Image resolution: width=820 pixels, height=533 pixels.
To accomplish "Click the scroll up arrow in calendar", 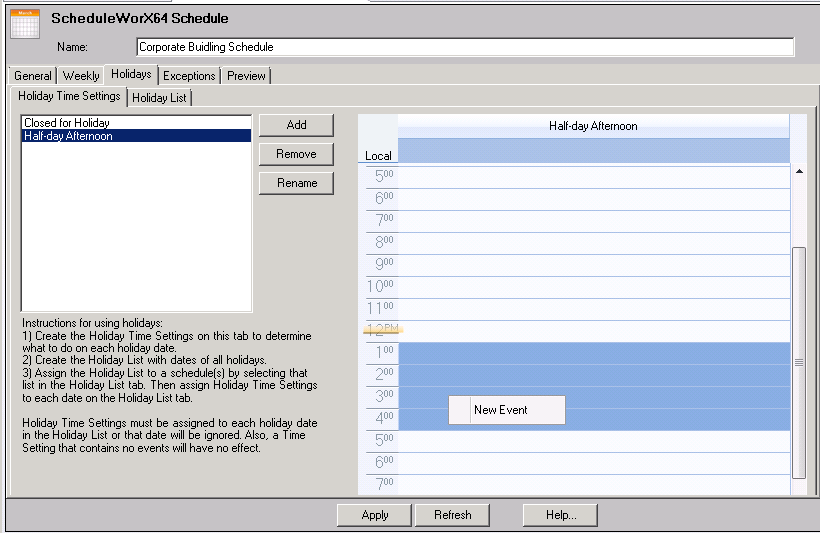I will tap(798, 171).
